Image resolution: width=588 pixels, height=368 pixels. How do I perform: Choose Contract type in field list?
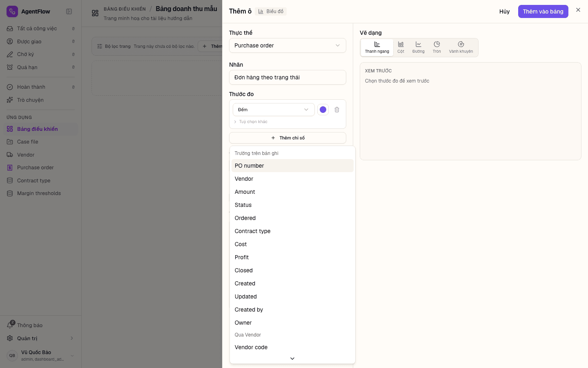tap(292, 231)
